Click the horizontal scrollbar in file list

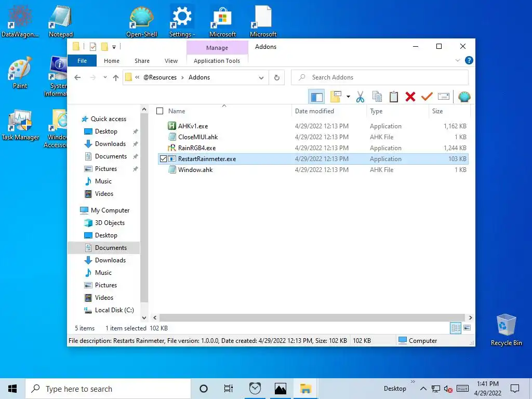(312, 317)
